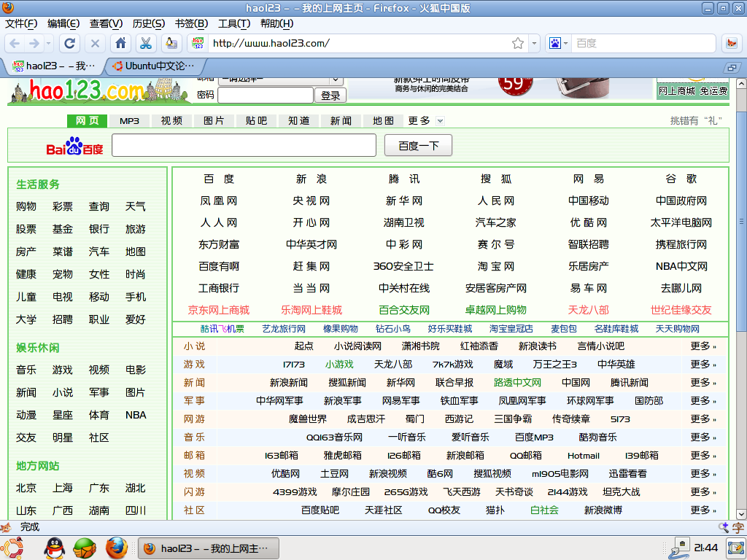Click the 字 font icon in the status bar
The image size is (747, 560).
pos(738,527)
